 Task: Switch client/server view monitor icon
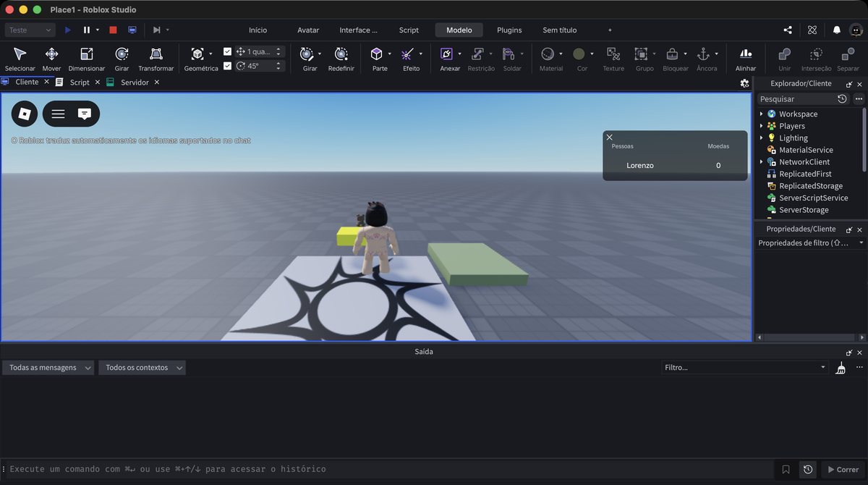pos(132,30)
